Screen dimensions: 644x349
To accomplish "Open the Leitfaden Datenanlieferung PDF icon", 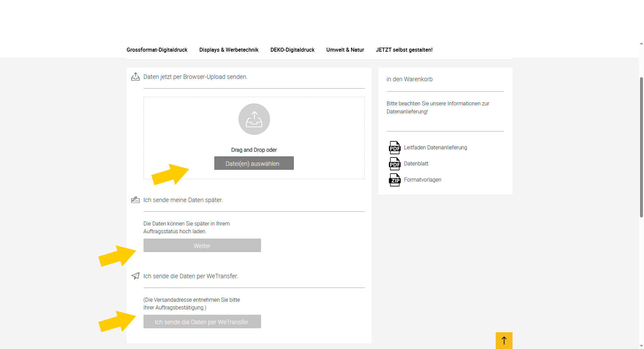I will pyautogui.click(x=394, y=148).
